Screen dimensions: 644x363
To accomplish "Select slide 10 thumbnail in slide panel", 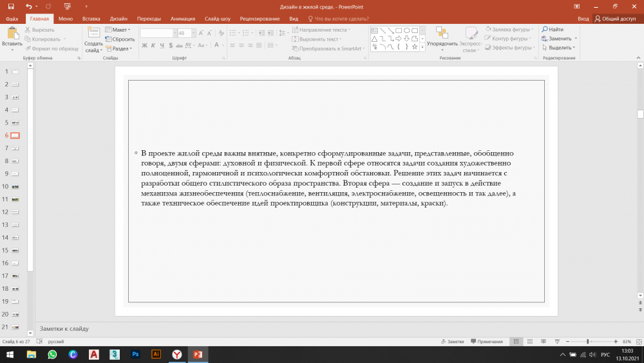I will point(15,186).
